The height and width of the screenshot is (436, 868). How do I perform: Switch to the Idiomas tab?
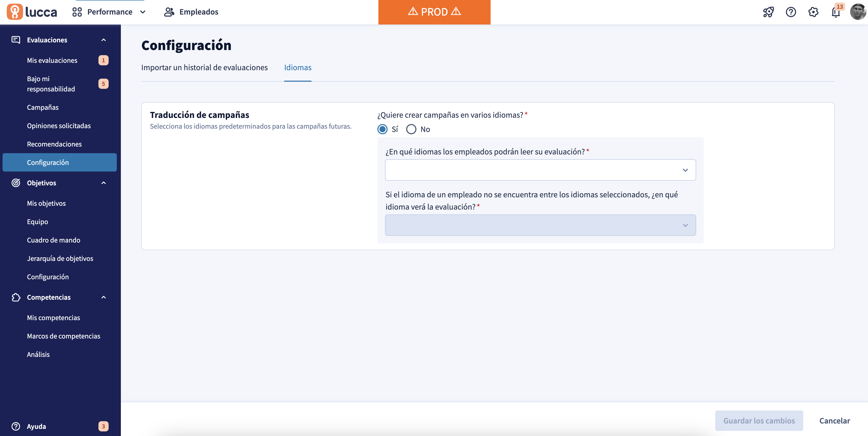point(298,67)
